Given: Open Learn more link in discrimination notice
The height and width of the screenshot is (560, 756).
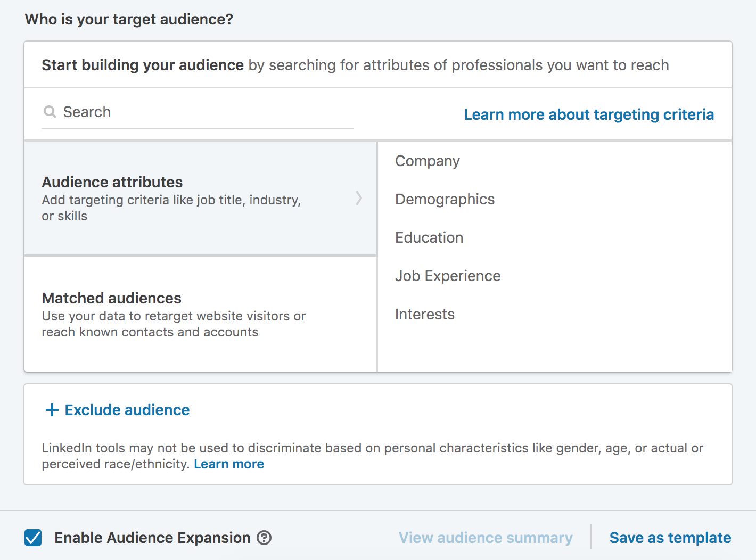Looking at the screenshot, I should tap(229, 464).
